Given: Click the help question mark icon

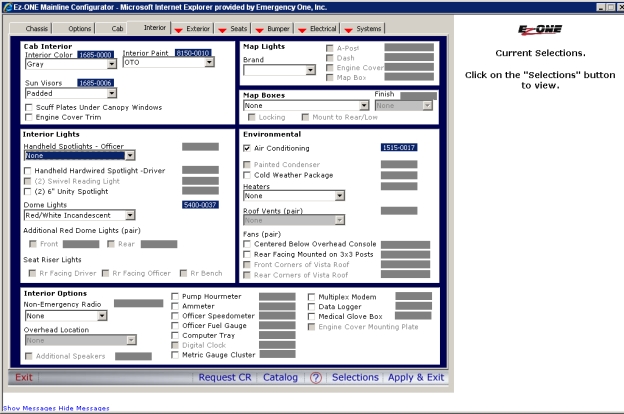Looking at the screenshot, I should (x=316, y=377).
